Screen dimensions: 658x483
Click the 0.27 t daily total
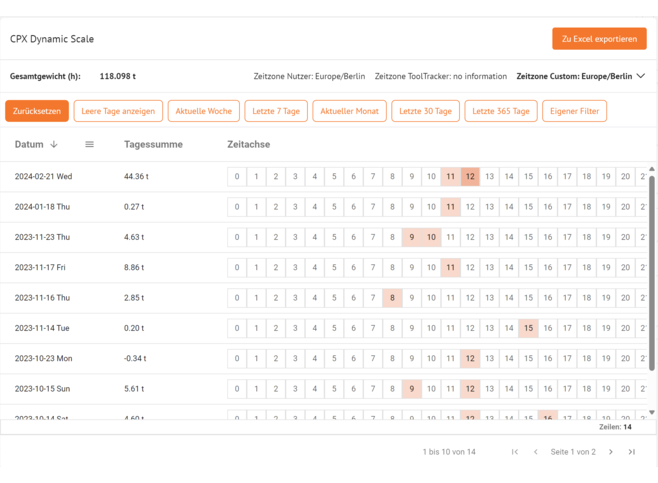click(134, 206)
